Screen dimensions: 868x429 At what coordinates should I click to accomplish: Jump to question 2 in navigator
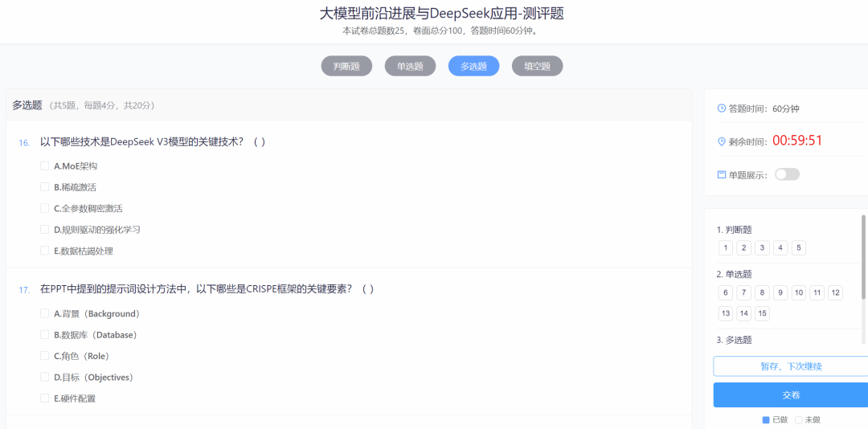point(744,247)
